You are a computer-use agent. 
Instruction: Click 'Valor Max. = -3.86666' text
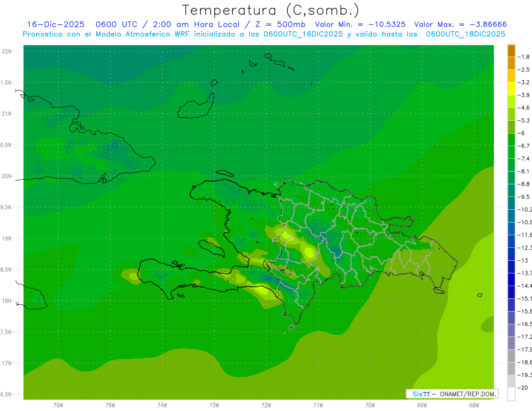(x=460, y=25)
